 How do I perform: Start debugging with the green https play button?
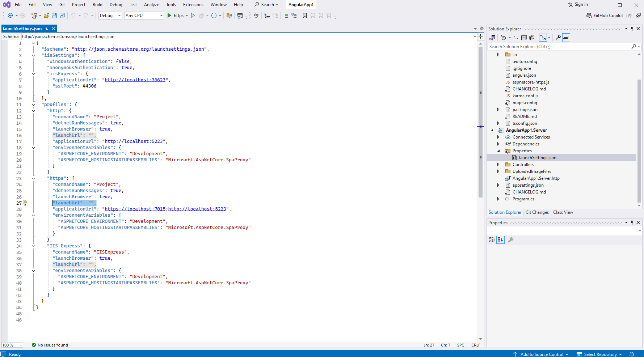pos(169,16)
